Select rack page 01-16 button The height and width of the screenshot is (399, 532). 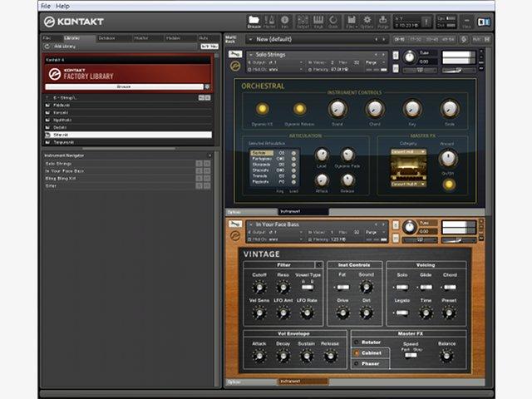[399, 39]
